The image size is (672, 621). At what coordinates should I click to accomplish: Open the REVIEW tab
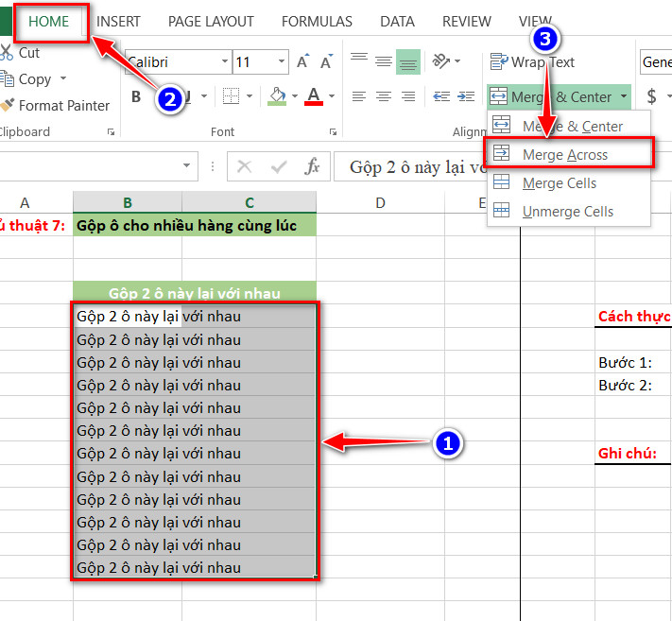pos(467,22)
